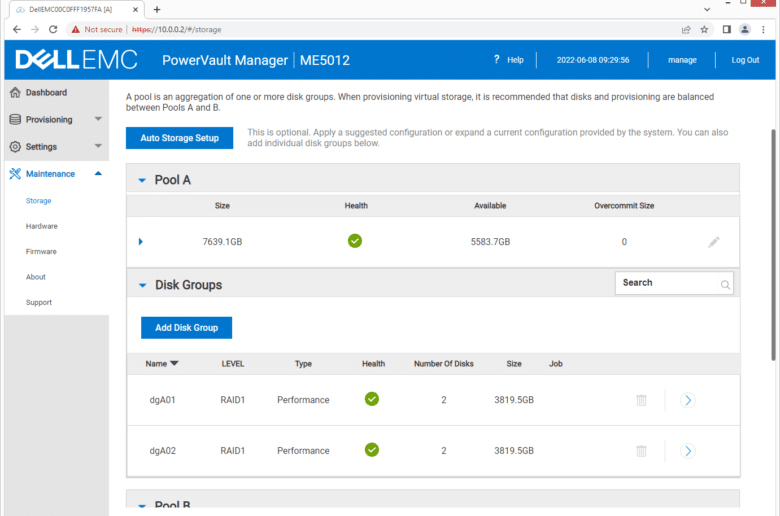This screenshot has height=516, width=780.
Task: Click the Number Of Disks column header
Action: 444,364
